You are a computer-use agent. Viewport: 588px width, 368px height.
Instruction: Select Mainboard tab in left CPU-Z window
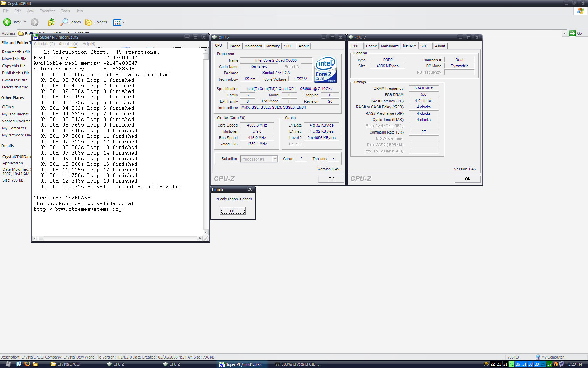253,46
